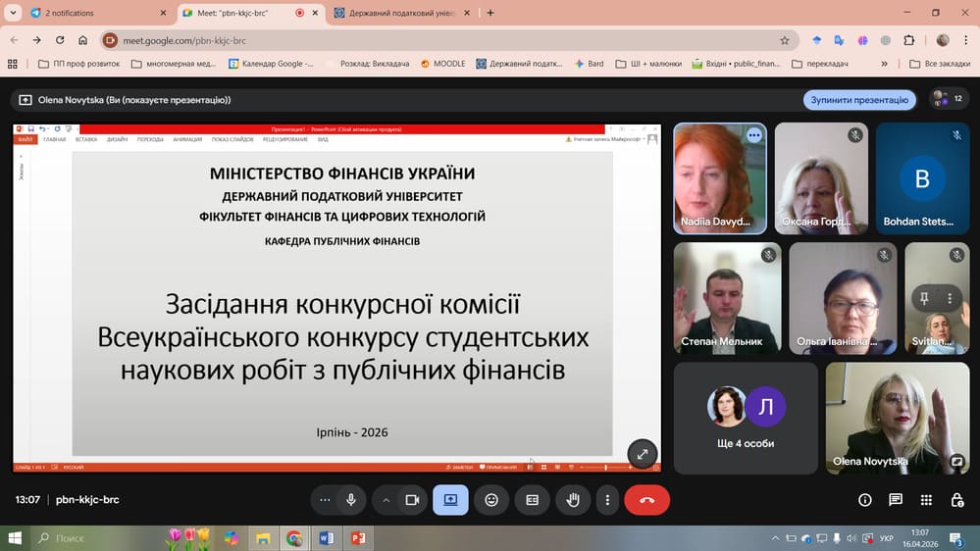Expand video settings arrow beside camera
This screenshot has height=551, width=980.
pyautogui.click(x=387, y=500)
